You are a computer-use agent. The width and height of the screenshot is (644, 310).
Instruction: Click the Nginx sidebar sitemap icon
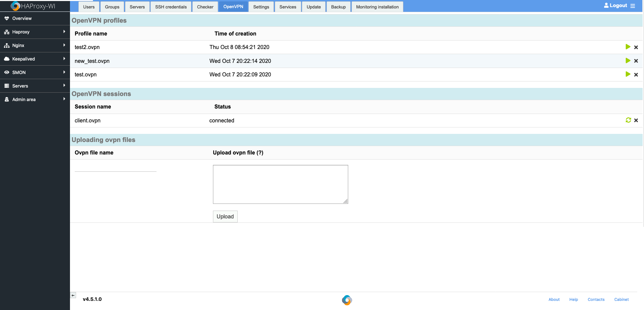[x=7, y=45]
